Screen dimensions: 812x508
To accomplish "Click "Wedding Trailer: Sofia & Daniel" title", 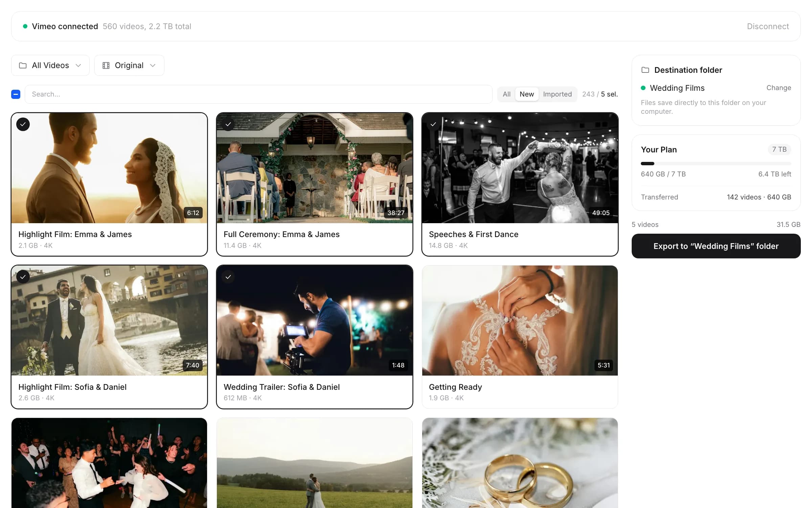I will 281,387.
